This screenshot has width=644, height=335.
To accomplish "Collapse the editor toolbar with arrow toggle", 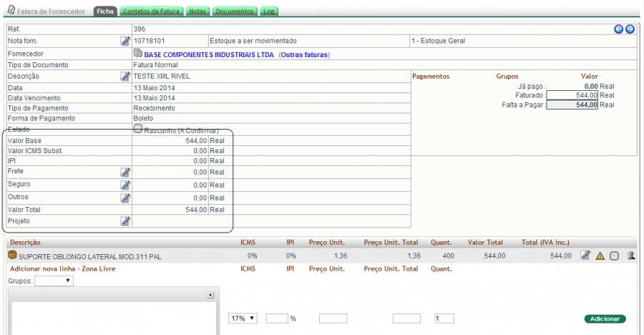I will pos(210,295).
